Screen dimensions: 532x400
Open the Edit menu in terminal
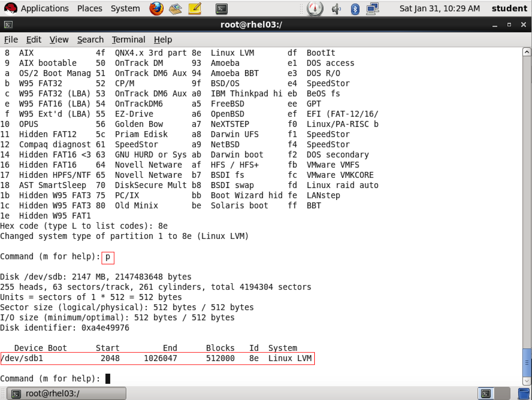34,40
